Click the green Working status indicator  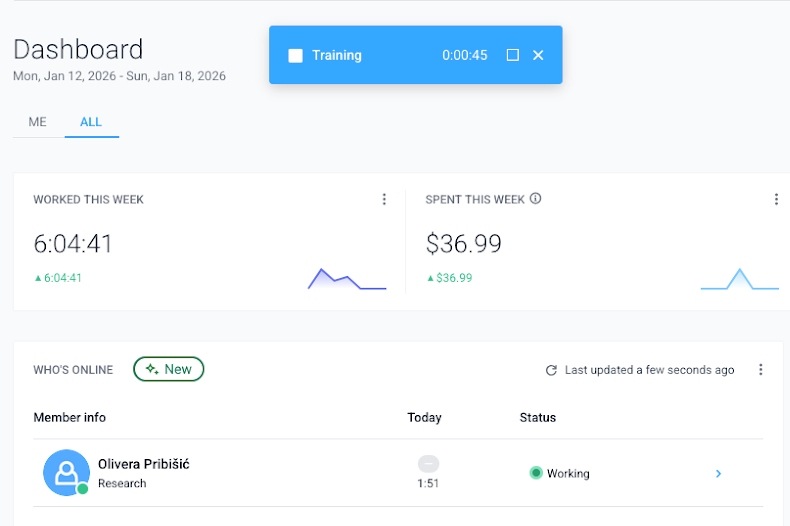coord(536,473)
